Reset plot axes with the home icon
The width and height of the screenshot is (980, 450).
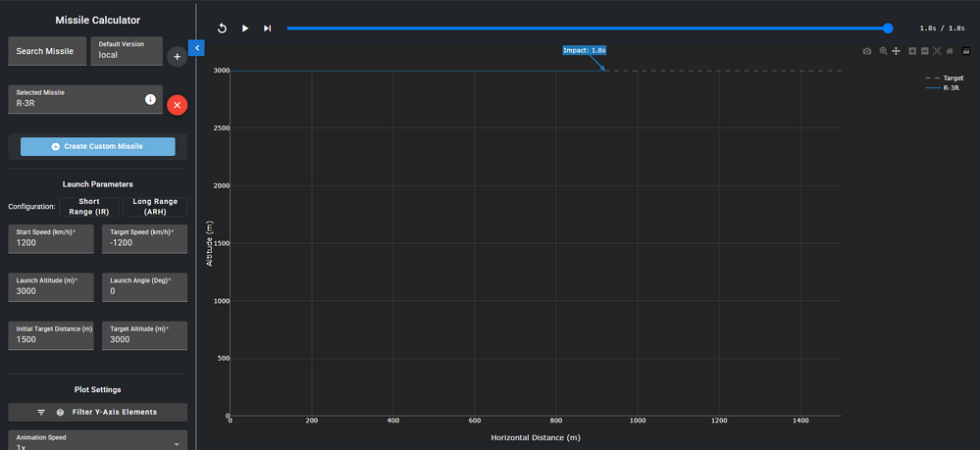pyautogui.click(x=950, y=51)
